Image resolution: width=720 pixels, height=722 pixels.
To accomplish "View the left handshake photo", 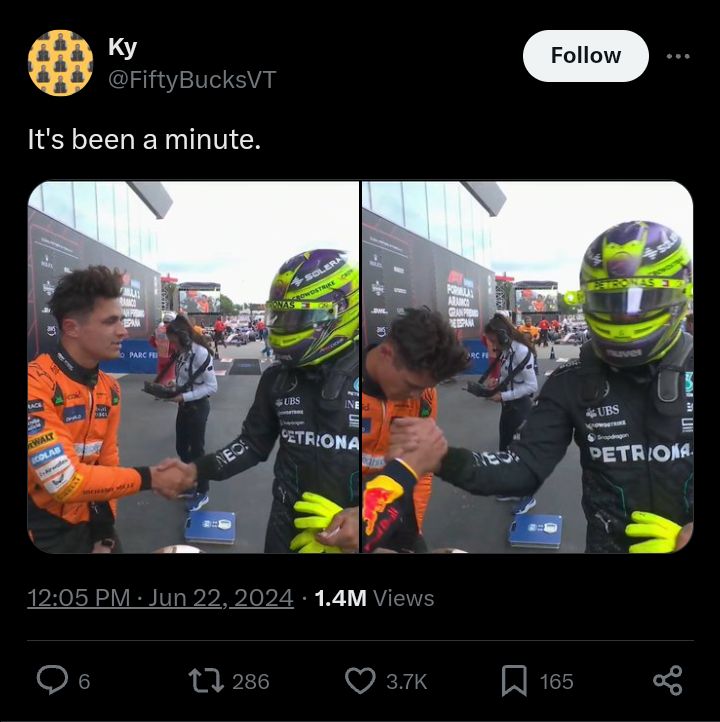I will point(193,367).
